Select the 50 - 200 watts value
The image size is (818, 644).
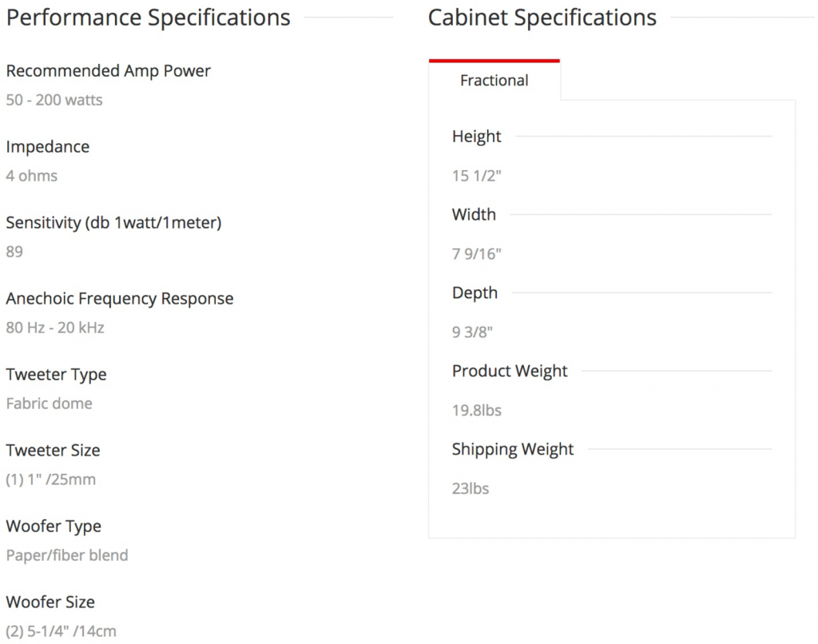(x=54, y=101)
